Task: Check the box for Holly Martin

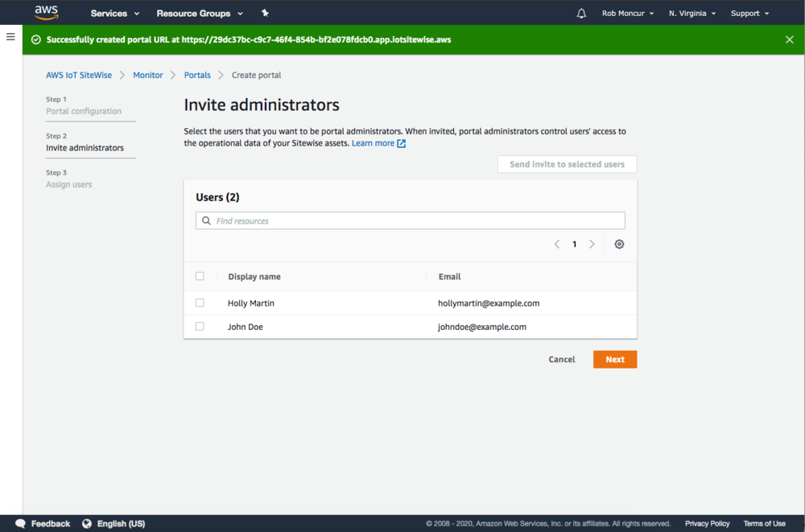Action: pos(200,303)
